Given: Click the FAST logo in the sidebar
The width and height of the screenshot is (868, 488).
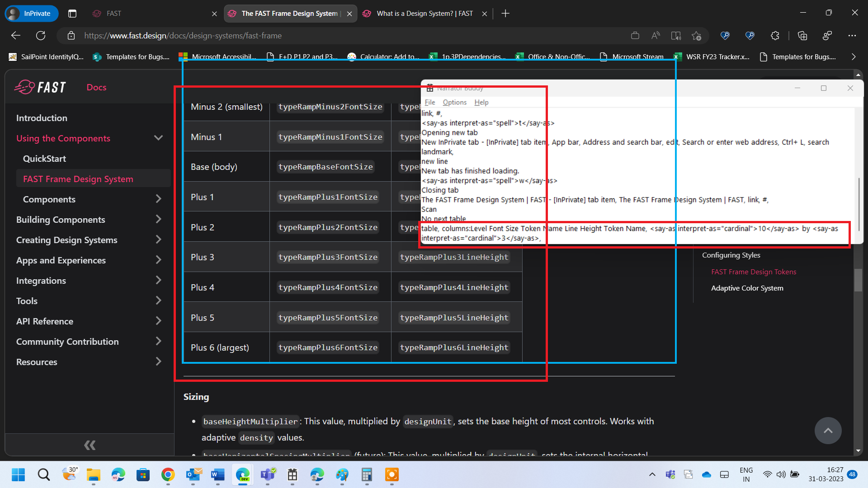Looking at the screenshot, I should tap(40, 87).
